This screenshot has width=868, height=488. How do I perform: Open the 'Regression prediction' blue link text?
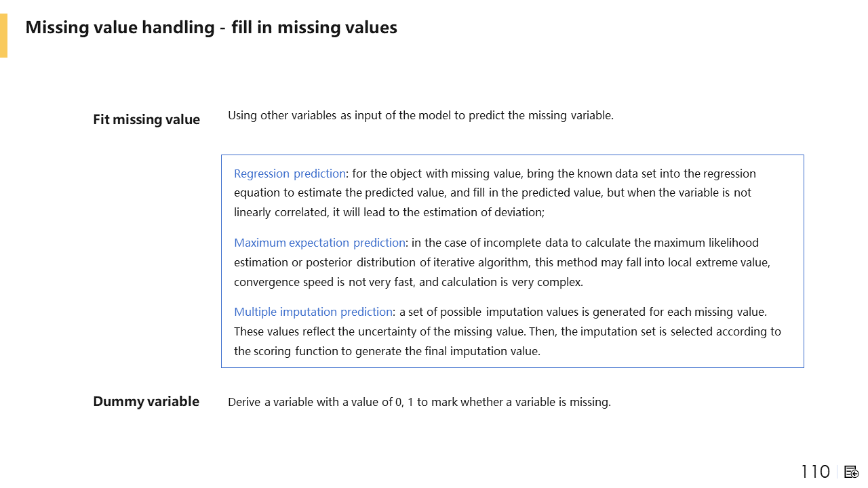coord(290,174)
